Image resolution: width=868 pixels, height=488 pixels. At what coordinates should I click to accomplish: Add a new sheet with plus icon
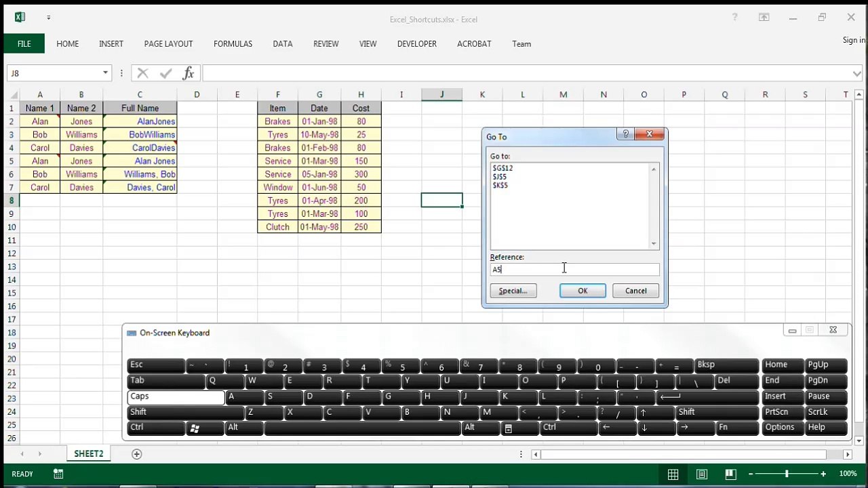pyautogui.click(x=136, y=454)
